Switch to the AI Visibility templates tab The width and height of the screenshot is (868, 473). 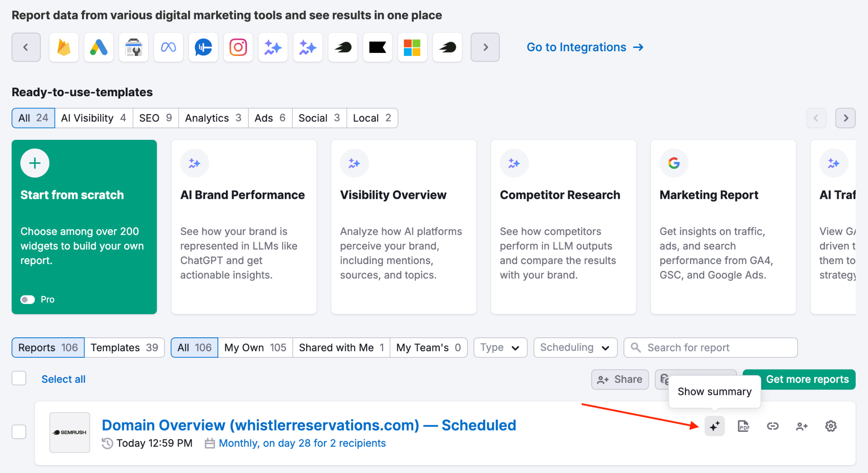click(x=94, y=118)
